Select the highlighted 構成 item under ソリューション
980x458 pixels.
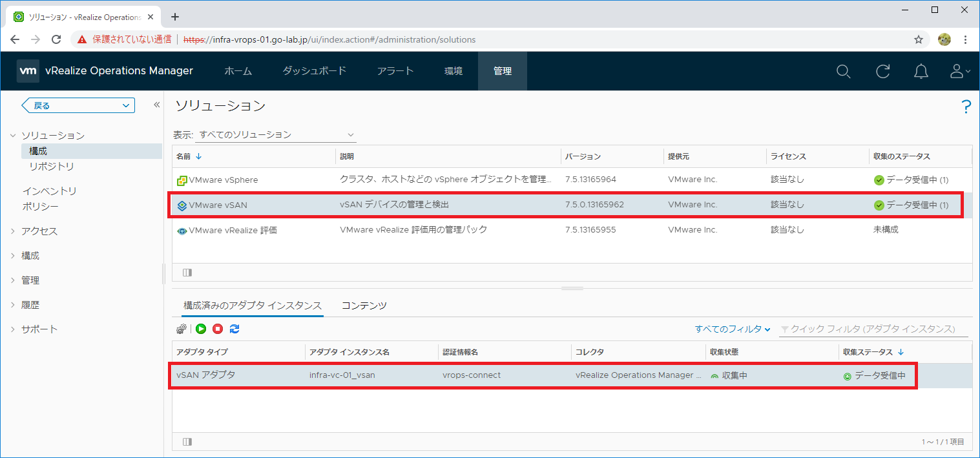[x=91, y=151]
